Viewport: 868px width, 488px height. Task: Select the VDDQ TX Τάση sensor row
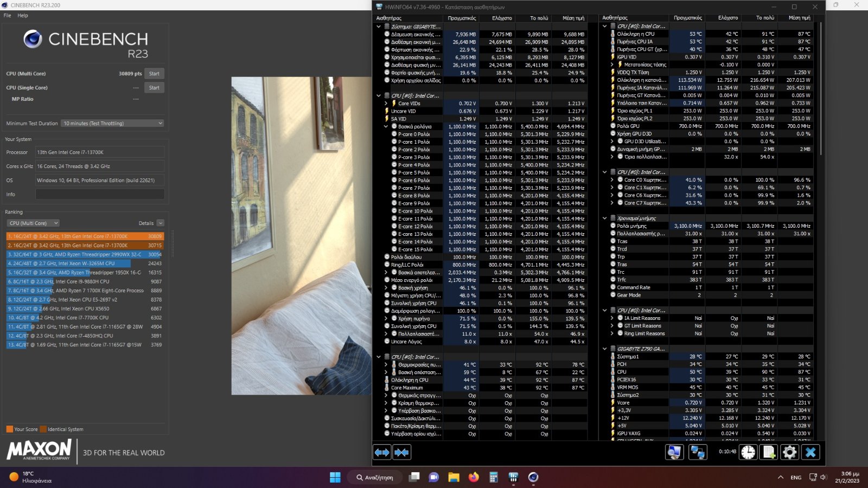coord(707,72)
